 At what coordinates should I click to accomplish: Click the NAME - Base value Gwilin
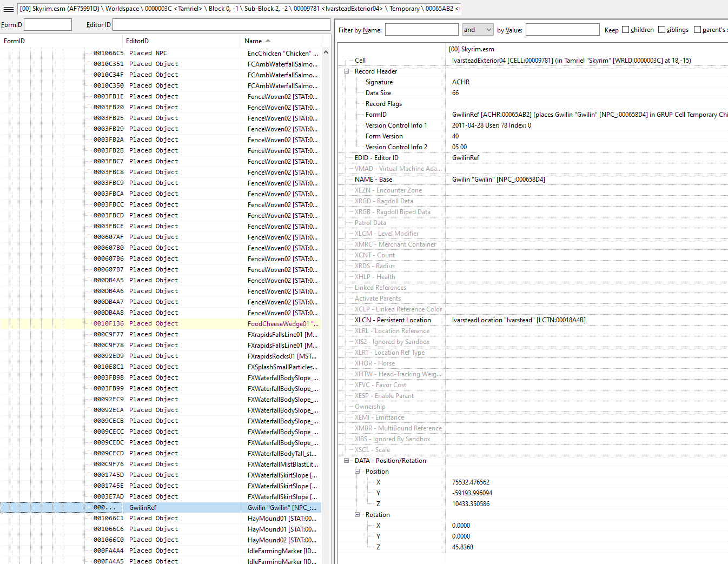point(499,180)
